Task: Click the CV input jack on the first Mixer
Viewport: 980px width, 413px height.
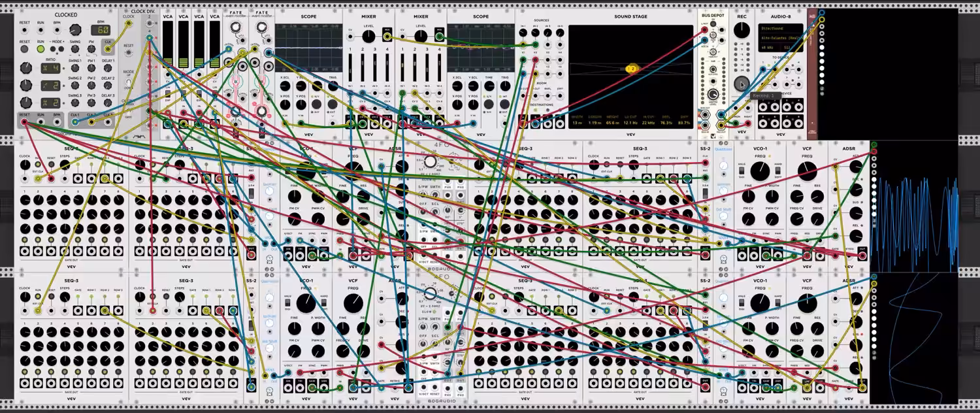Action: tap(351, 36)
